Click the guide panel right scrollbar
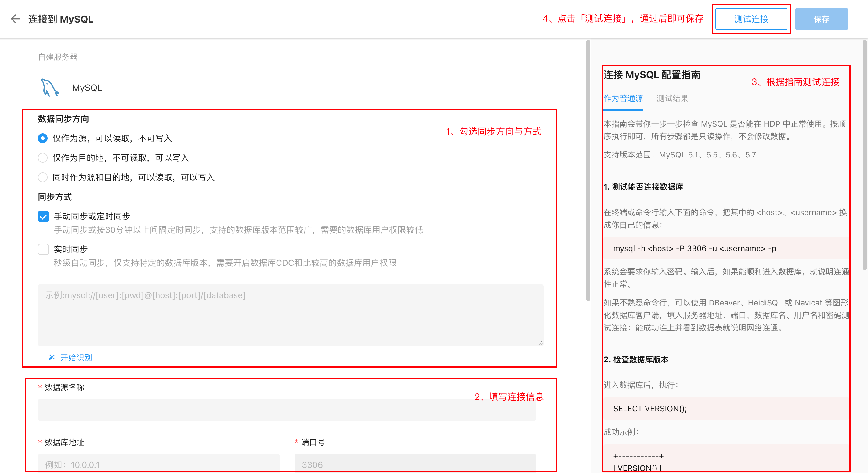The height and width of the screenshot is (473, 868). pyautogui.click(x=865, y=155)
